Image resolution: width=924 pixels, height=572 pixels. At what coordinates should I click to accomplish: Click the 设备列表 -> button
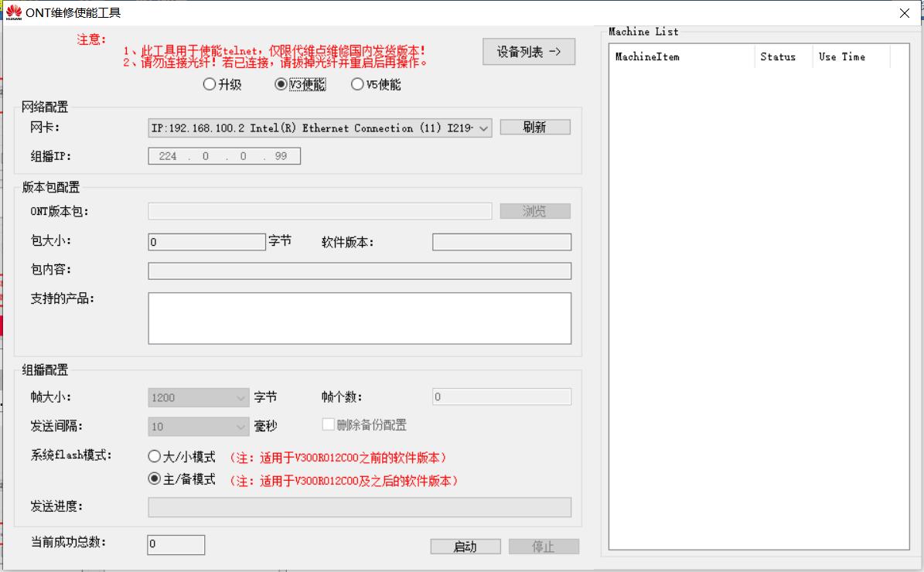[x=529, y=52]
